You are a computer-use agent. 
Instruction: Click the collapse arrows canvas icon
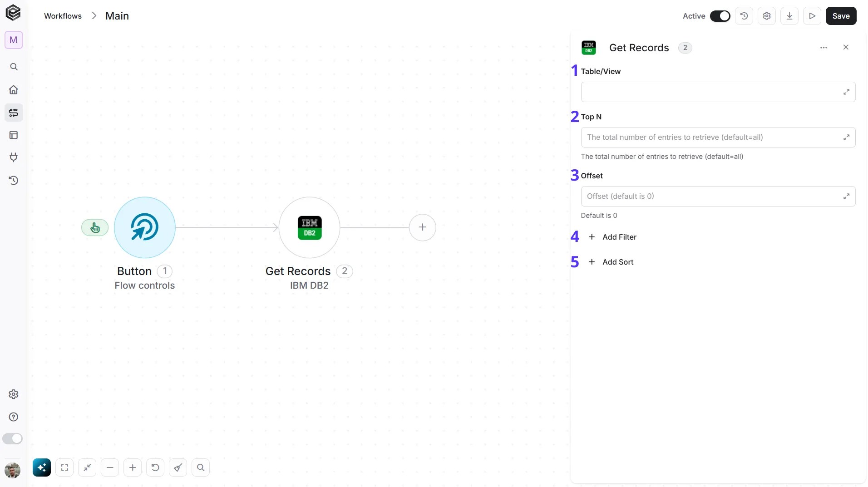[87, 467]
